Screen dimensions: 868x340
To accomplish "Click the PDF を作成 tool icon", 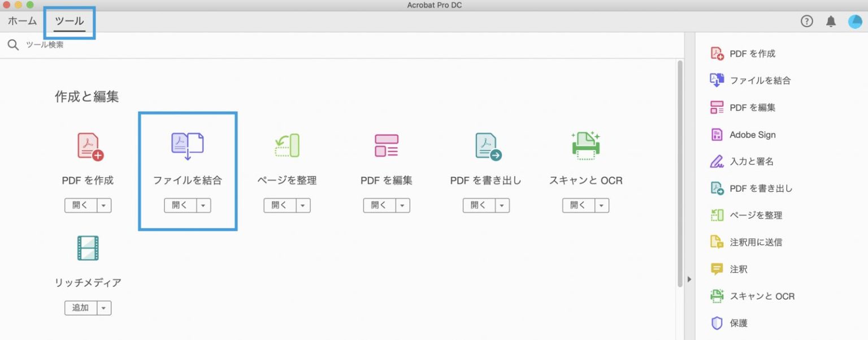I will point(89,147).
